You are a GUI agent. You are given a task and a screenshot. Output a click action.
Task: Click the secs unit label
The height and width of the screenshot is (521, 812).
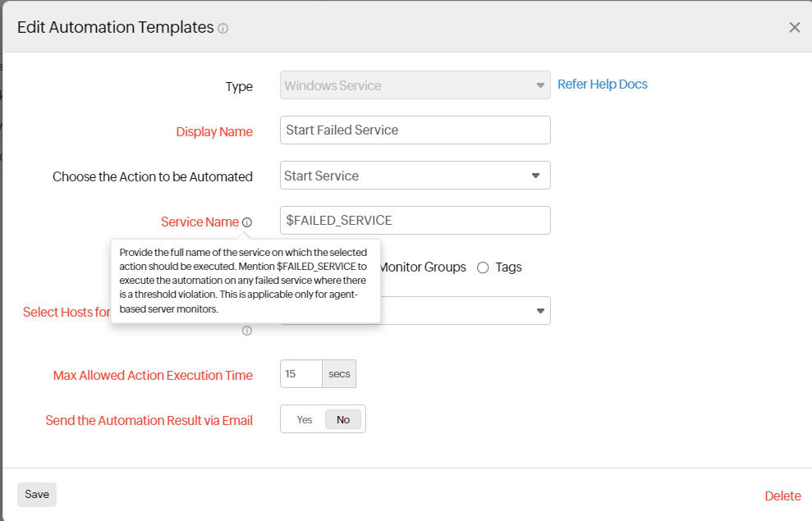pyautogui.click(x=339, y=374)
